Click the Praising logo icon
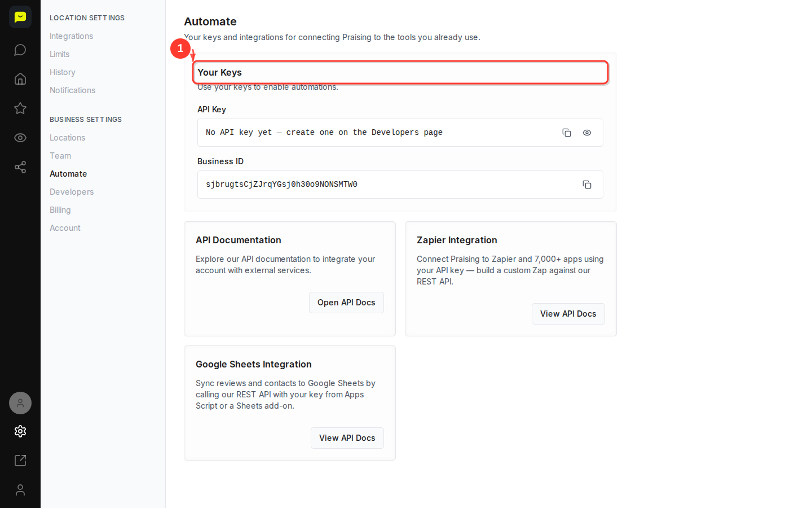The height and width of the screenshot is (508, 812). (x=20, y=17)
